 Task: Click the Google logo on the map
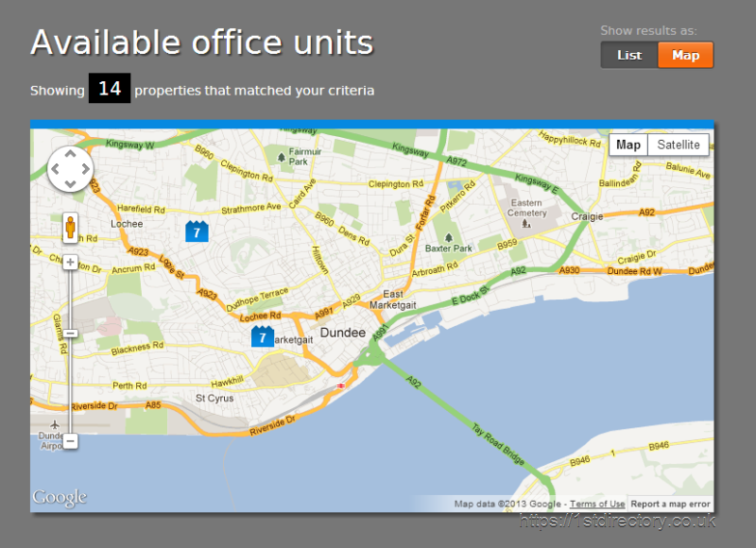(60, 497)
